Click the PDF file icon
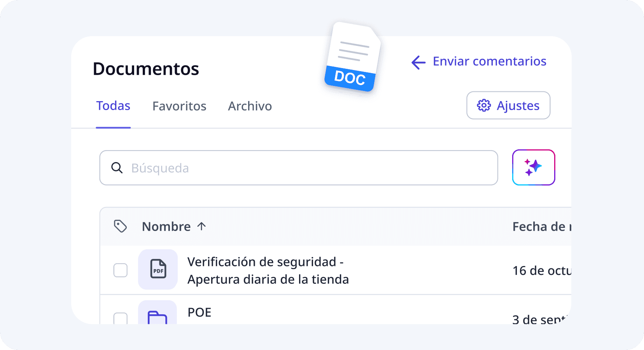 point(158,269)
